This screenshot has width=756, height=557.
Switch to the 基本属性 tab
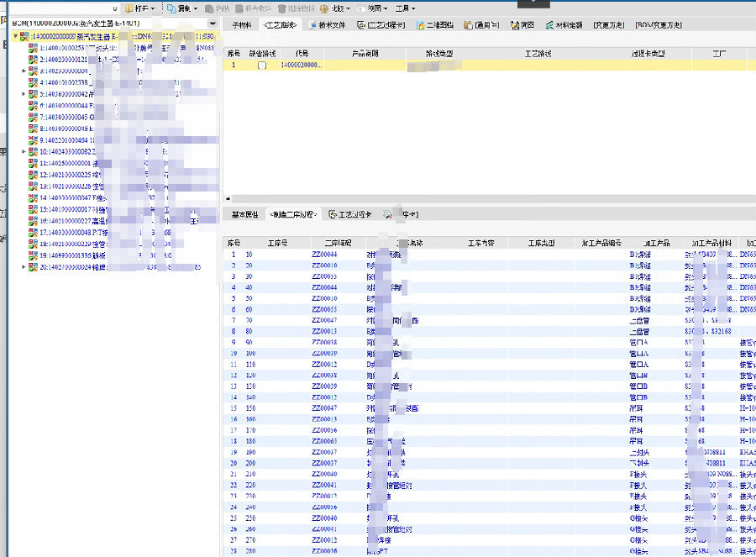[x=244, y=215]
